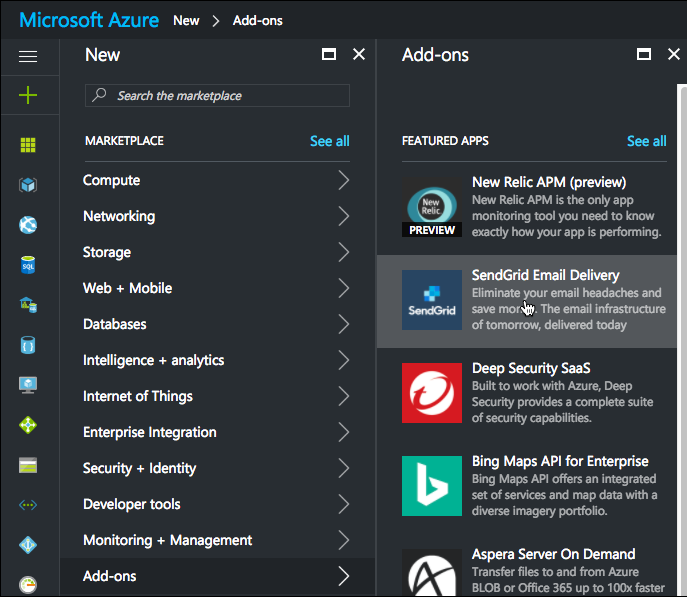
Task: Open the hamburger menu in sidebar
Action: coord(28,56)
